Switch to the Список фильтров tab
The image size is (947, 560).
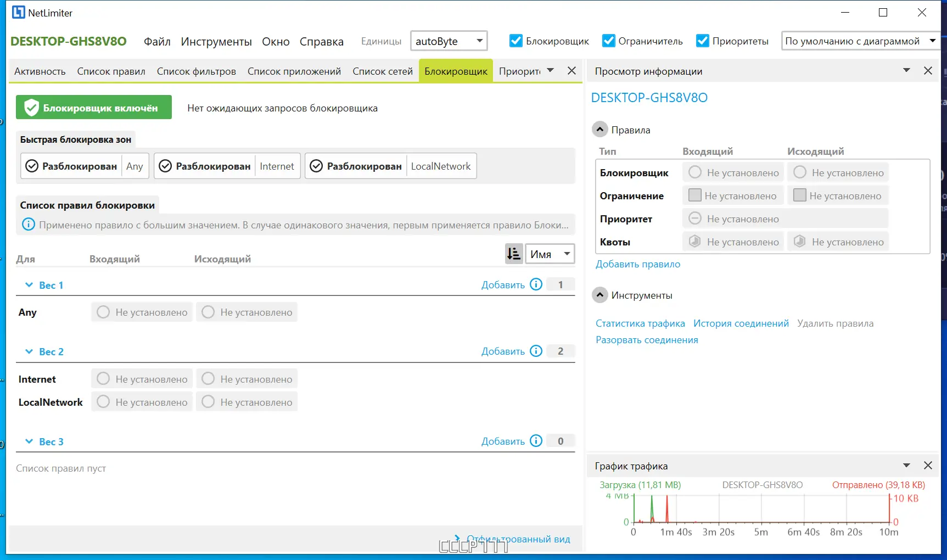[197, 71]
